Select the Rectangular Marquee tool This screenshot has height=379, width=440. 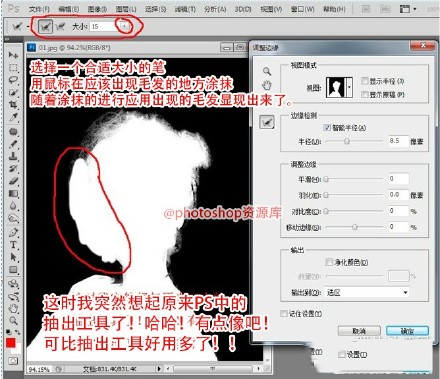[13, 68]
